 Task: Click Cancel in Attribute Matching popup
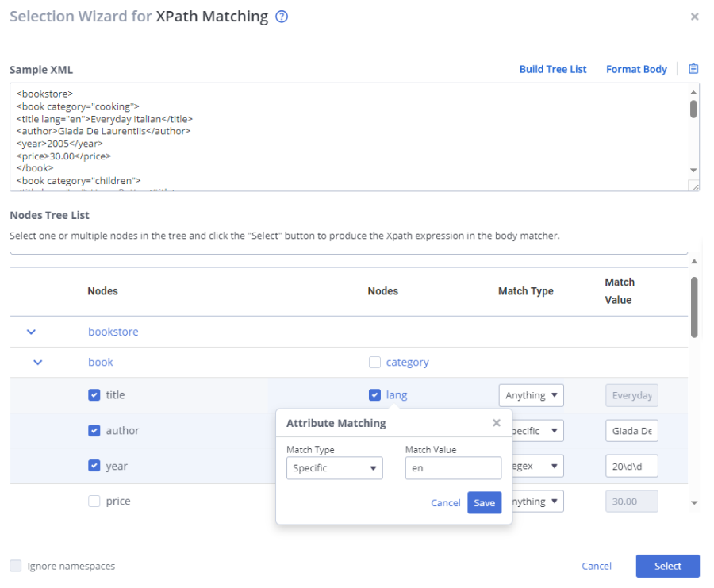point(445,502)
